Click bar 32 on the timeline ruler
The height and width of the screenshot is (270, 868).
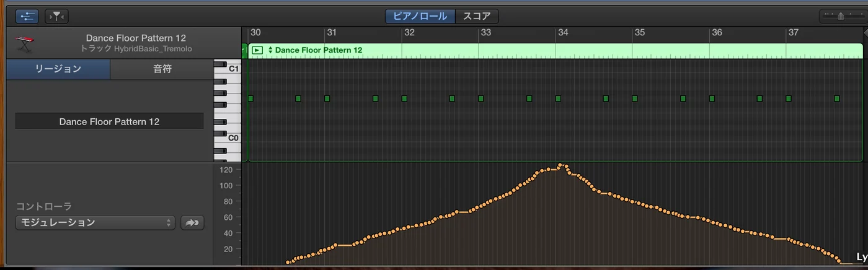tap(409, 32)
